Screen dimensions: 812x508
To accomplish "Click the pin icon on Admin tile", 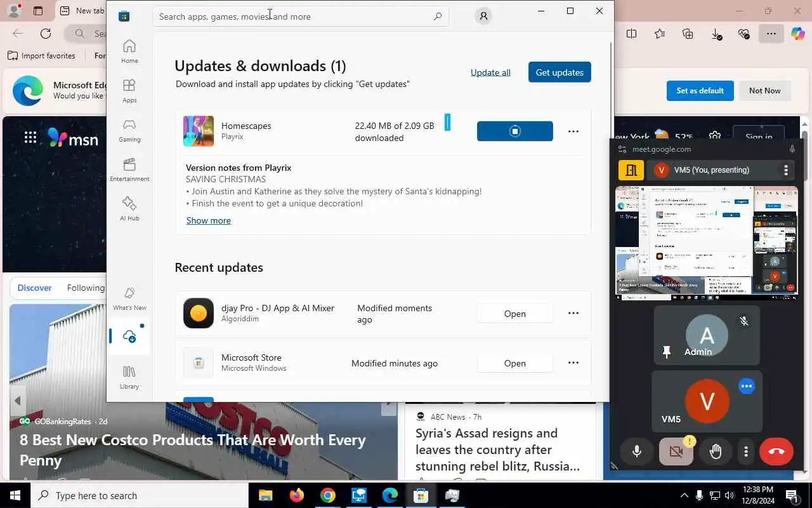I will 667,352.
